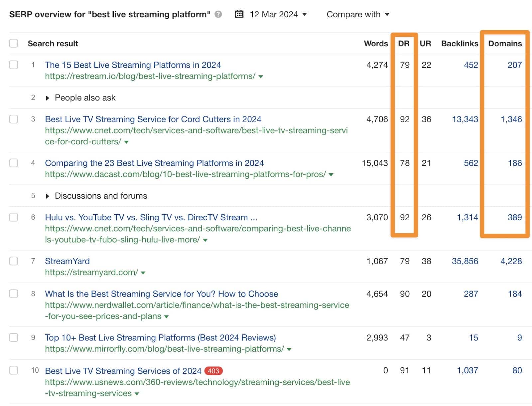
Task: Check the box for Best Live TV Streaming Service for Cord Cutters
Action: coord(14,119)
